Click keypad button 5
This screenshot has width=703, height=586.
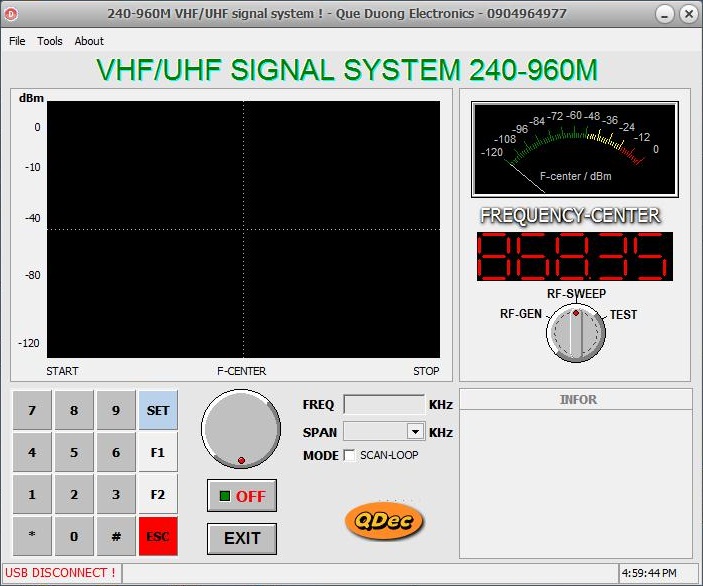[74, 452]
